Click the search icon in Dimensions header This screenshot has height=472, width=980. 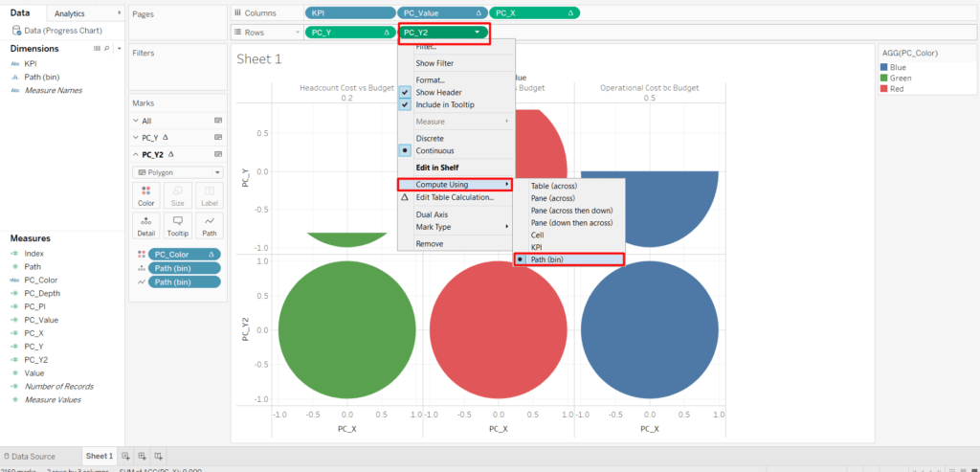(x=106, y=48)
